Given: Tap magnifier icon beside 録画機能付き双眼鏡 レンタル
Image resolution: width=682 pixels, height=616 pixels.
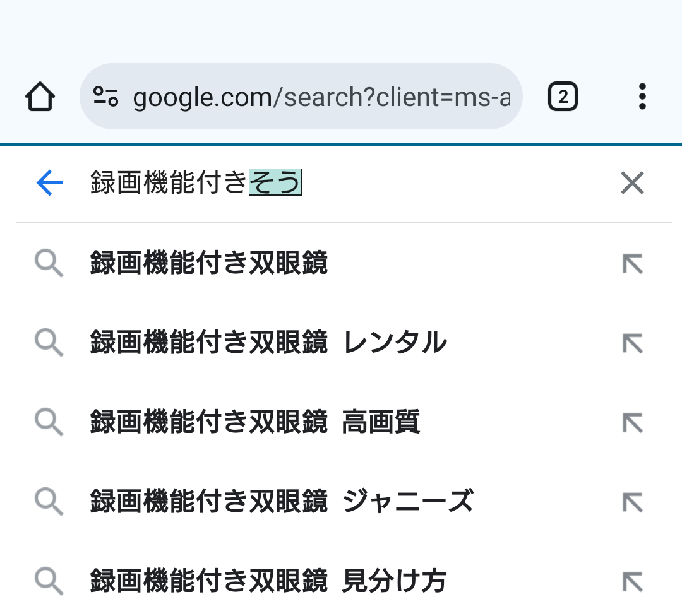Looking at the screenshot, I should (49, 343).
